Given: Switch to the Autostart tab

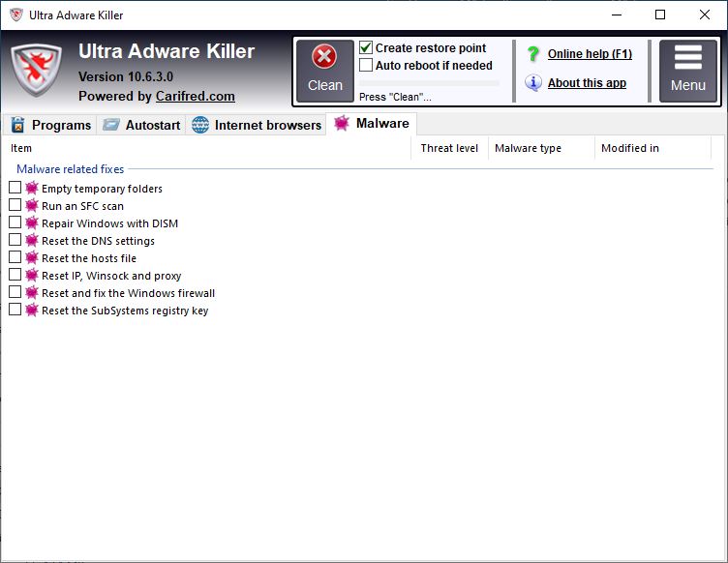Looking at the screenshot, I should (x=141, y=125).
